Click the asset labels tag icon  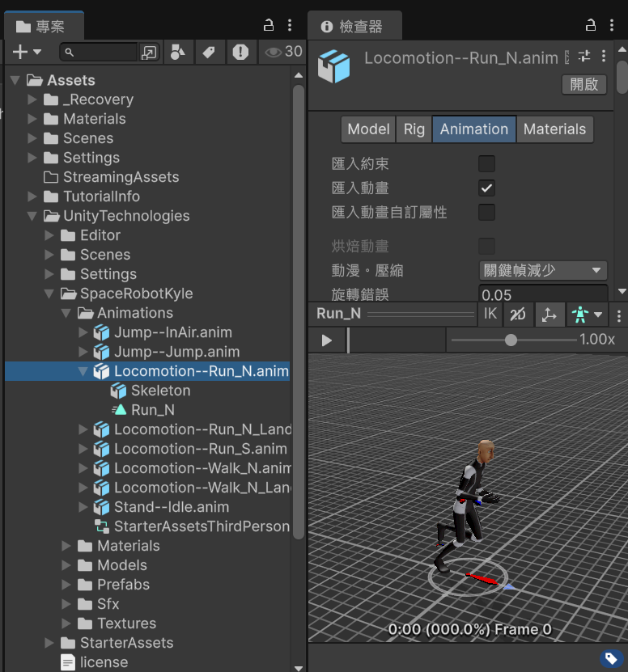[611, 658]
